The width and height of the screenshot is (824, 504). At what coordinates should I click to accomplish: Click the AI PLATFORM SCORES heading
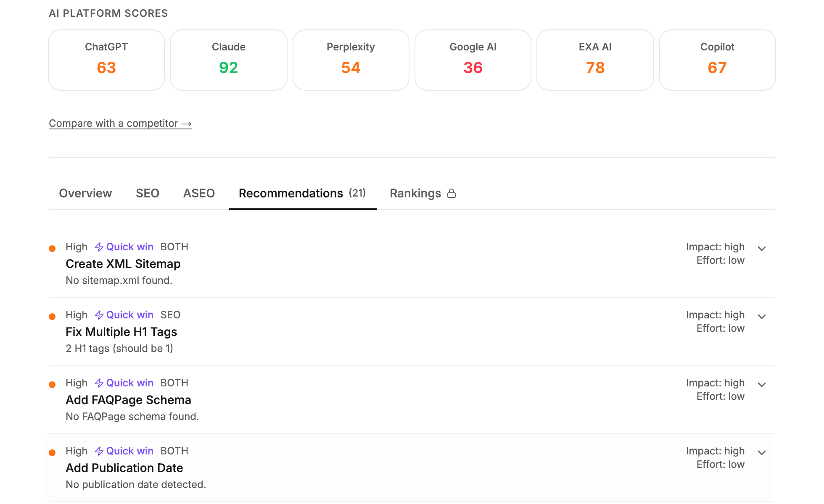tap(108, 13)
